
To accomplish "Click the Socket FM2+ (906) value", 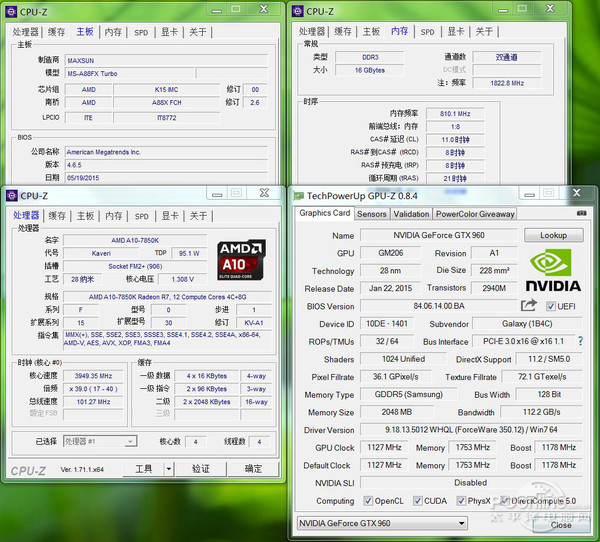I will [135, 266].
